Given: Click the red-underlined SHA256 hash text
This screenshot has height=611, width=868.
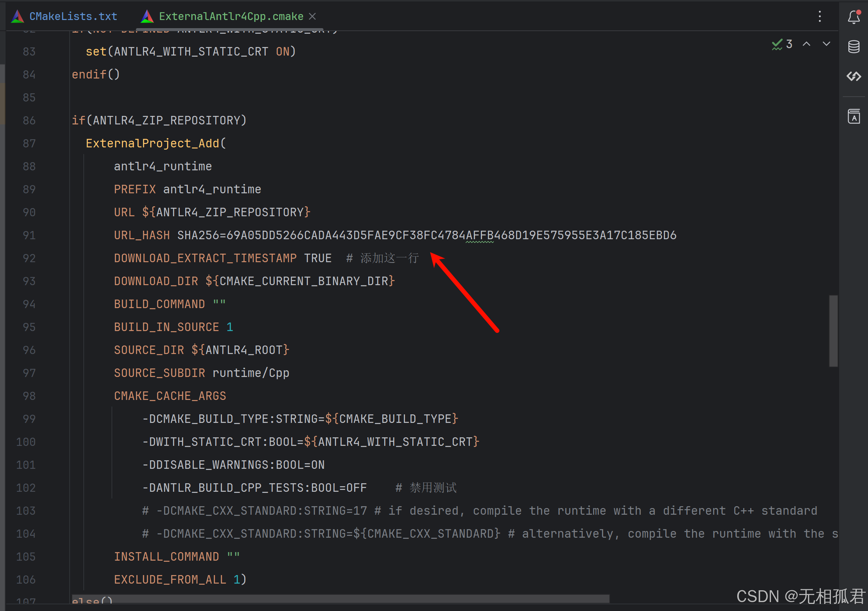Looking at the screenshot, I should pyautogui.click(x=479, y=235).
